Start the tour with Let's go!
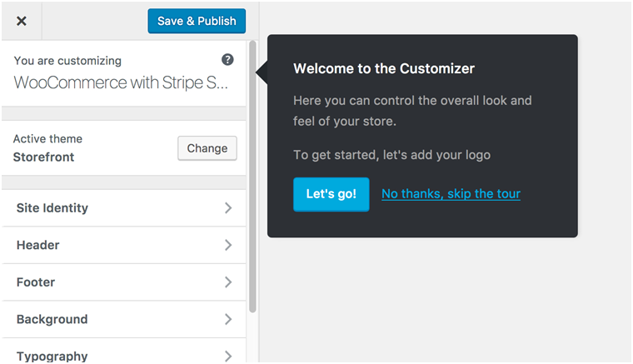Screen dimensions: 633x364 331,194
